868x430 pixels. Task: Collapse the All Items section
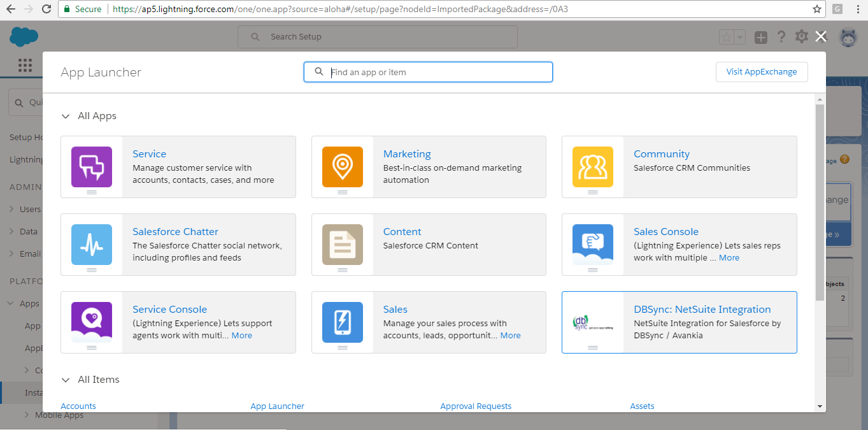tap(66, 379)
